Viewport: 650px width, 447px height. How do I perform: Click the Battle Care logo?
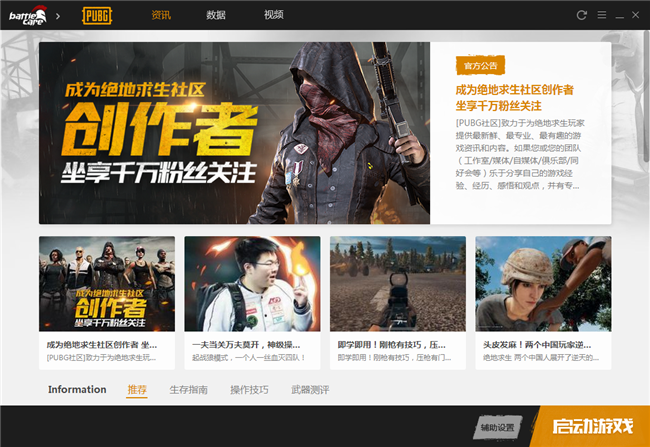(28, 15)
